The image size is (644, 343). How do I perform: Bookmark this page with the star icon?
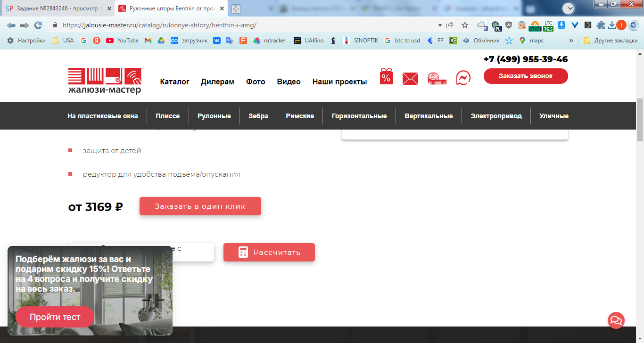coord(465,25)
